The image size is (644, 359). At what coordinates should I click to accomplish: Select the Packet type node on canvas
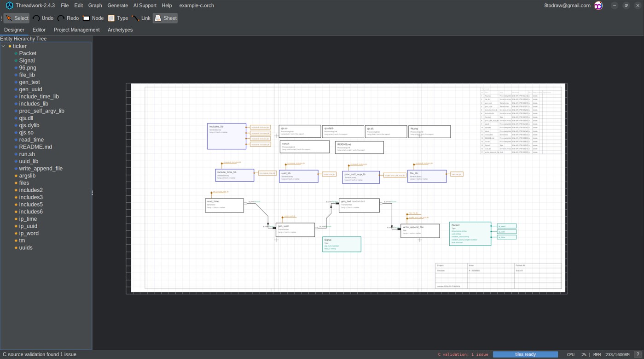point(470,234)
